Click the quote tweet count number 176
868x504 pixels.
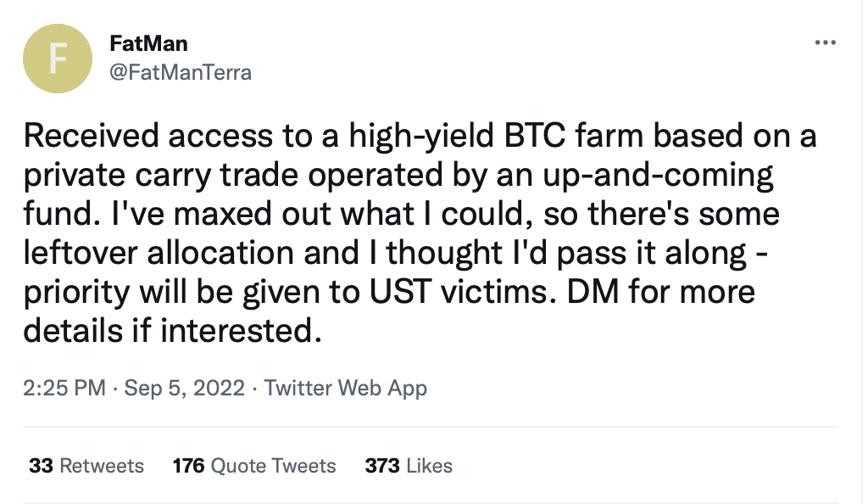click(x=188, y=466)
